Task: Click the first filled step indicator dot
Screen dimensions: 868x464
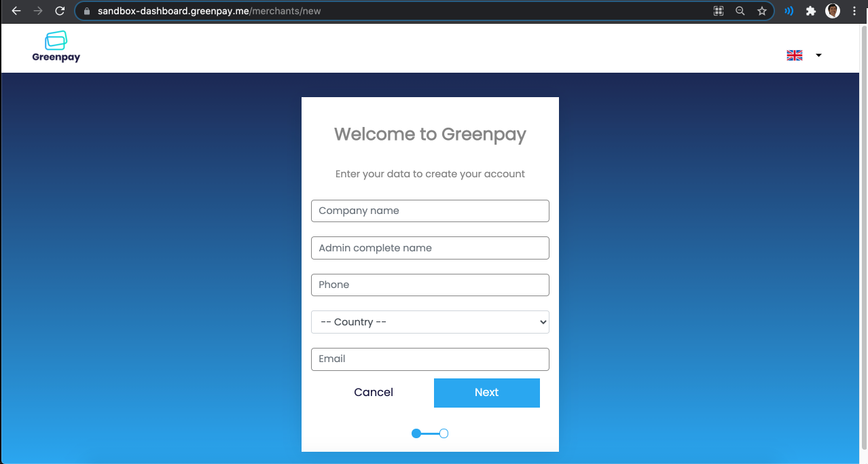Action: click(x=416, y=433)
